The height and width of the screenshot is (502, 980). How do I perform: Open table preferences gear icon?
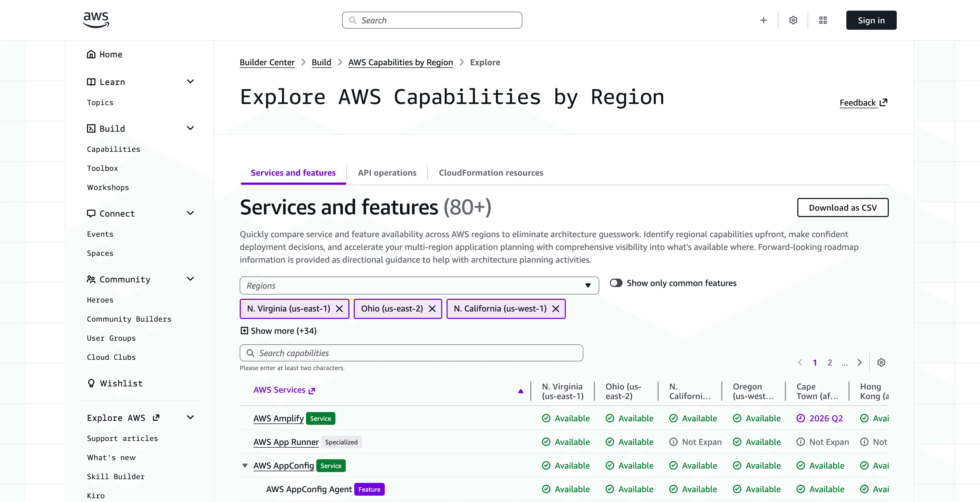[881, 362]
